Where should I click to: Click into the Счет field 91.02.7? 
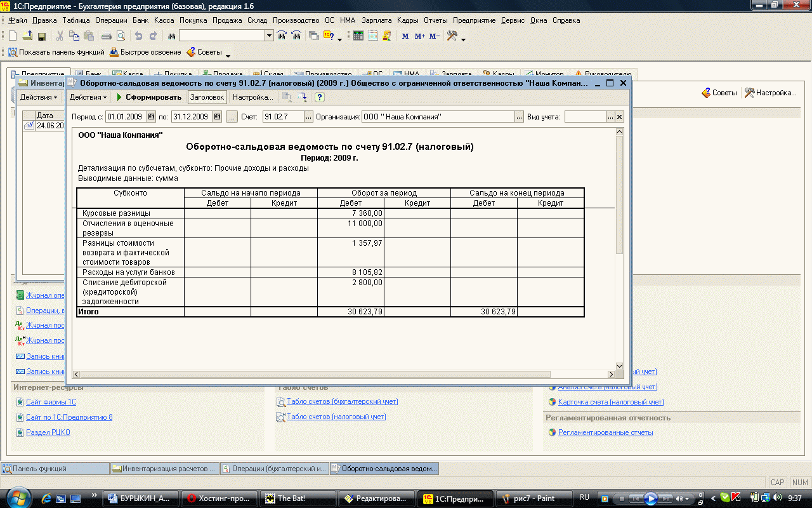(283, 117)
